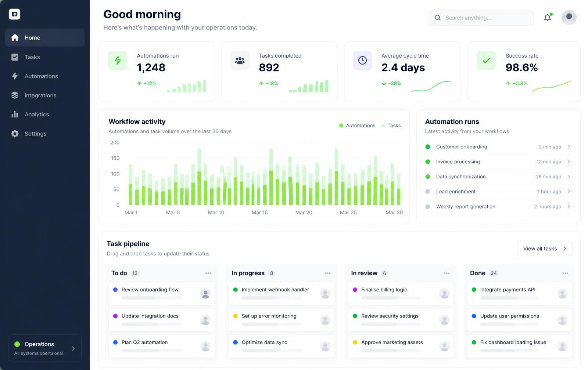This screenshot has height=370, width=588.
Task: Click assignee avatar on Update user permissions
Action: [562, 320]
